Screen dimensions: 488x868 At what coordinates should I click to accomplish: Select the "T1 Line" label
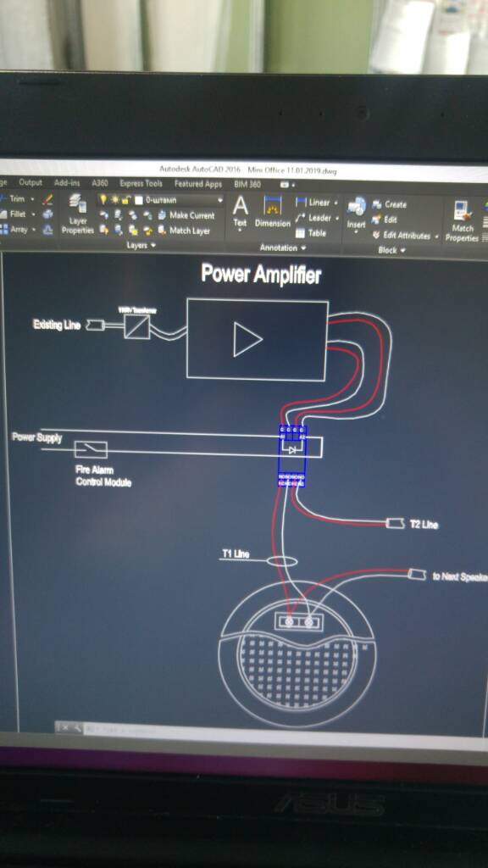coord(236,554)
